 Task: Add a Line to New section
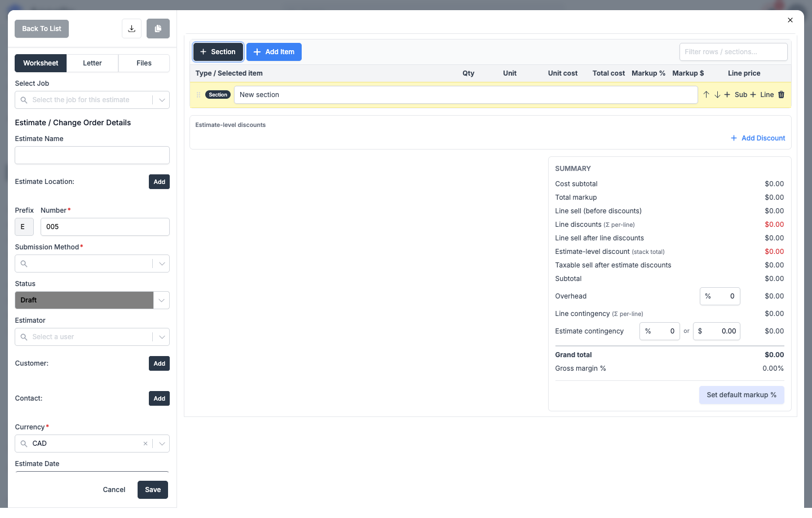pos(762,95)
